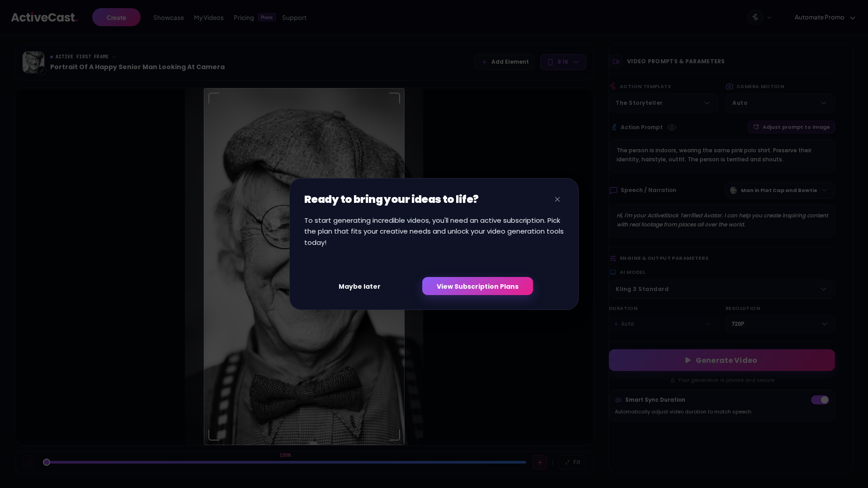Close the subscription dialog with the X

[x=557, y=199]
